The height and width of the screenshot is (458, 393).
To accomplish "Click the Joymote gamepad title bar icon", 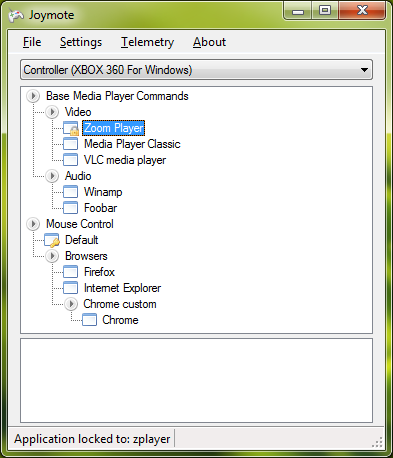I will click(16, 15).
